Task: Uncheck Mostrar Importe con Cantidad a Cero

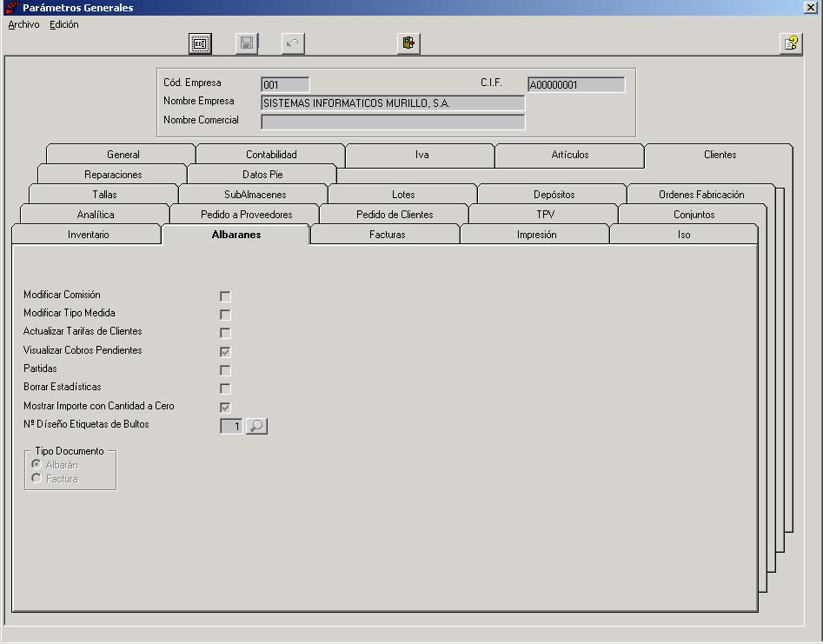Action: pos(225,408)
